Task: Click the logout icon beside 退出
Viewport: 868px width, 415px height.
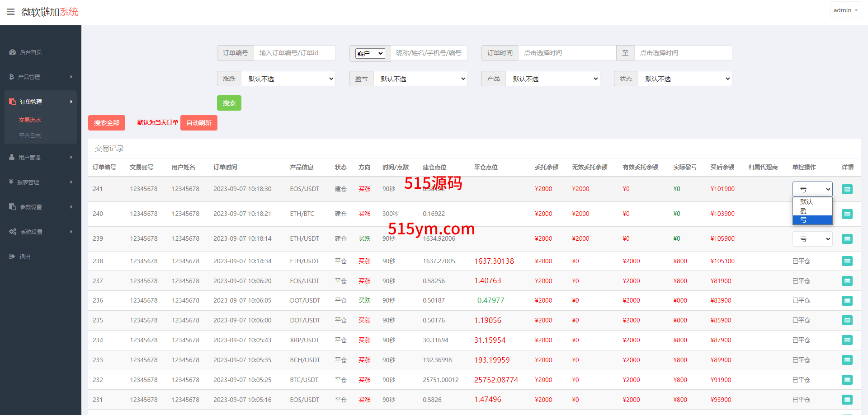Action: (x=12, y=256)
